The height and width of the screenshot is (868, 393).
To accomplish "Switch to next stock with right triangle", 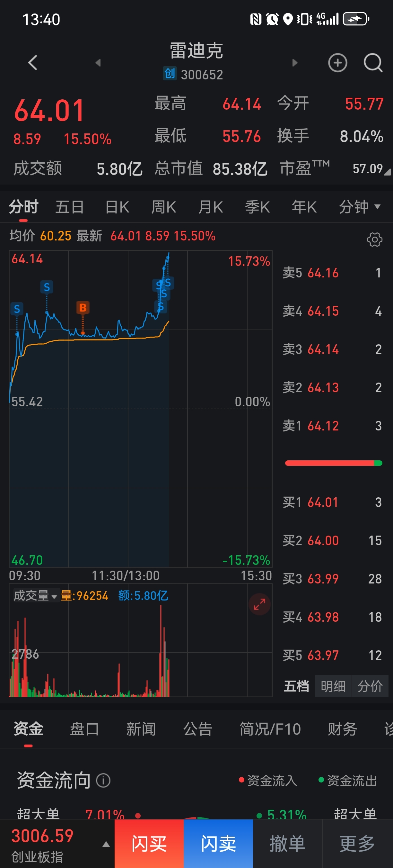I will [x=295, y=63].
